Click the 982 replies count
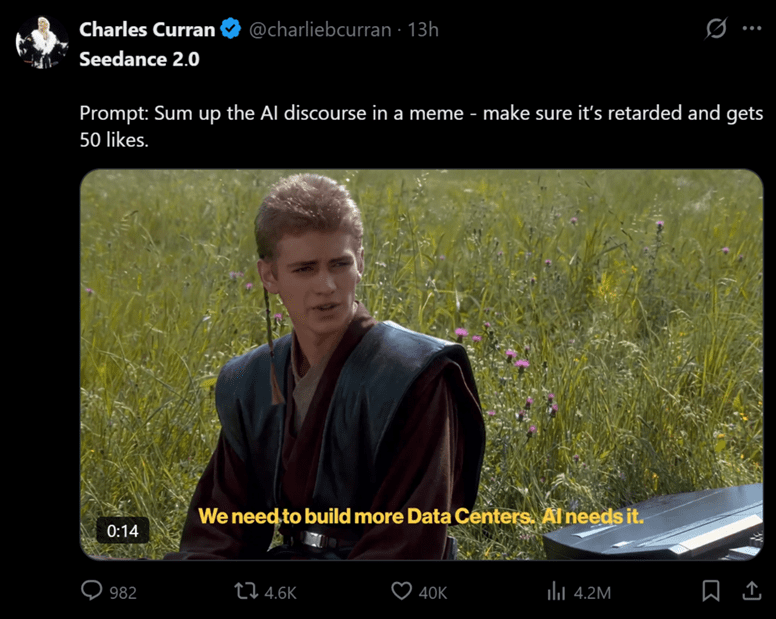The height and width of the screenshot is (619, 776). click(x=123, y=593)
